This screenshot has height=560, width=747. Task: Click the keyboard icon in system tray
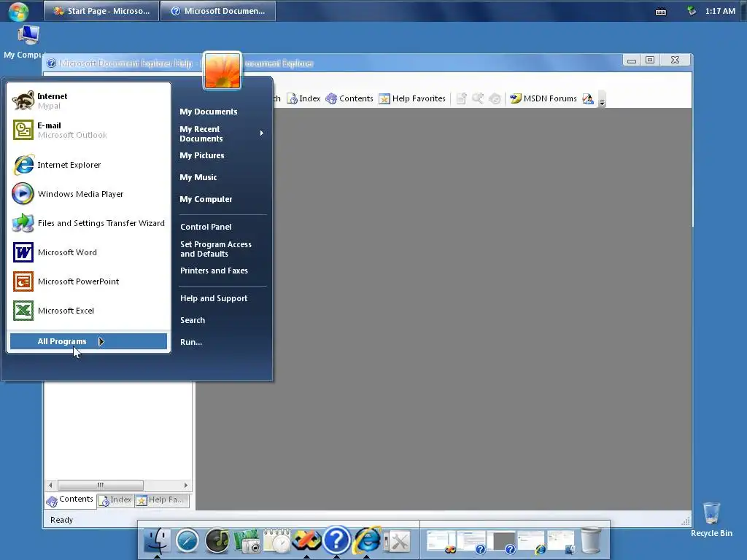(661, 12)
